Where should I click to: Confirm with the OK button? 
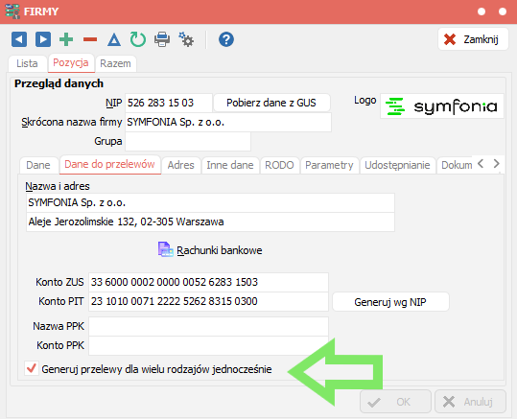395,402
